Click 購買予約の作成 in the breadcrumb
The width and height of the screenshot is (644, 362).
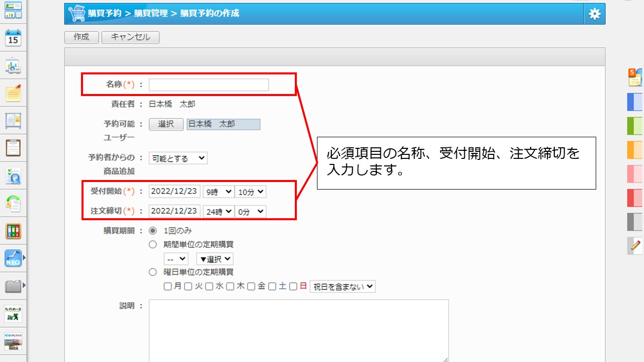[x=210, y=14]
